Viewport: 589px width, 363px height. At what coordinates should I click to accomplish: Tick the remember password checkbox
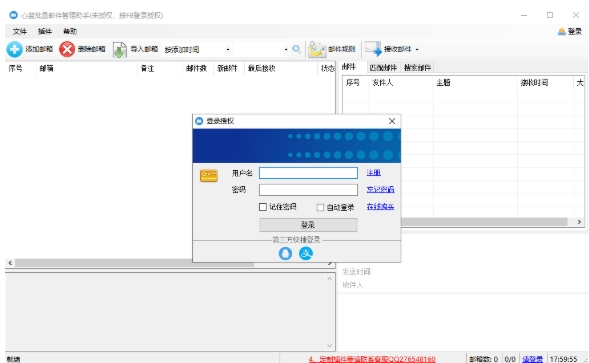263,207
